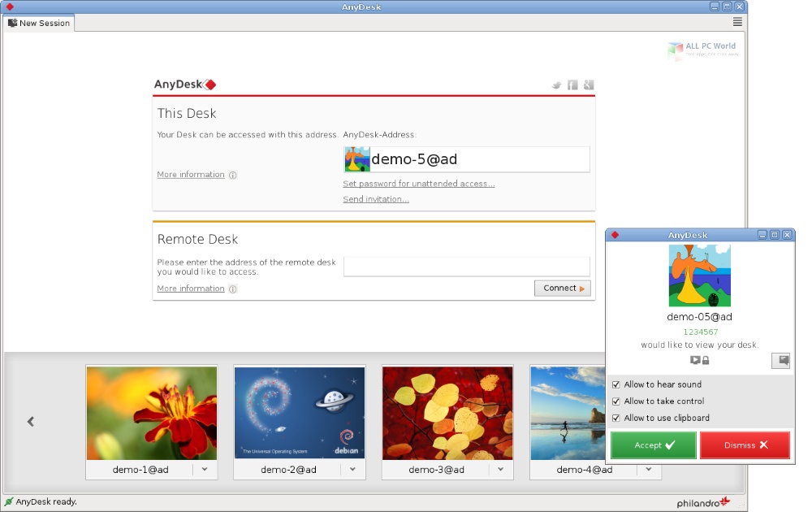Open the demo-3@ad autumn leaves thumbnail

(448, 413)
